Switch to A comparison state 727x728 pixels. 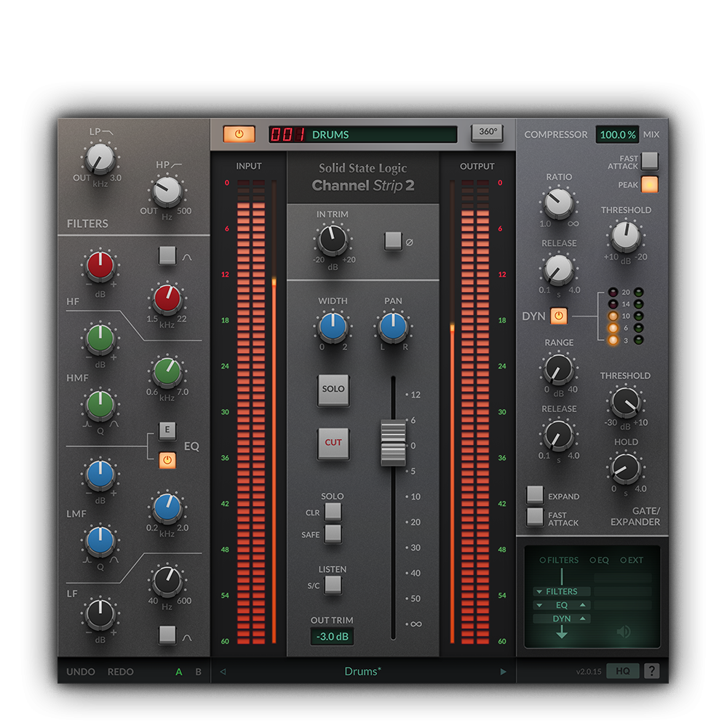click(179, 671)
